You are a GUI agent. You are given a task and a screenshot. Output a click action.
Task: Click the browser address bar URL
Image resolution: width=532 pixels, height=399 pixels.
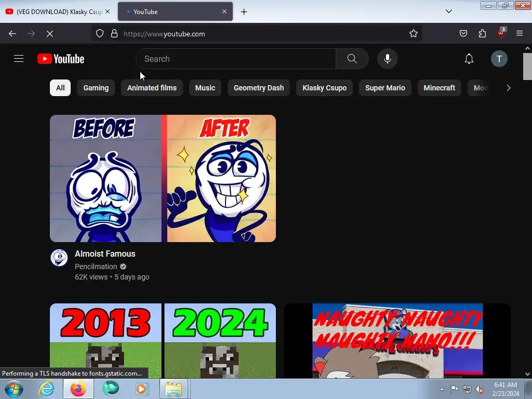click(x=164, y=34)
